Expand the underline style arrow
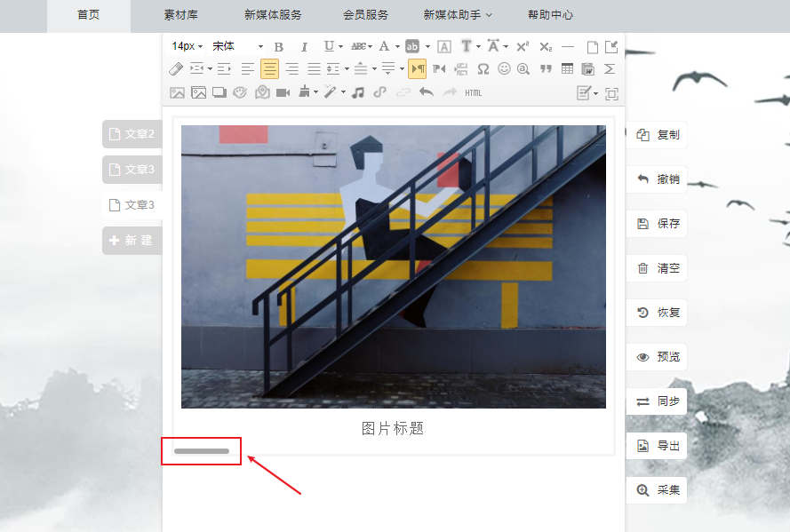790x532 pixels. click(x=340, y=47)
